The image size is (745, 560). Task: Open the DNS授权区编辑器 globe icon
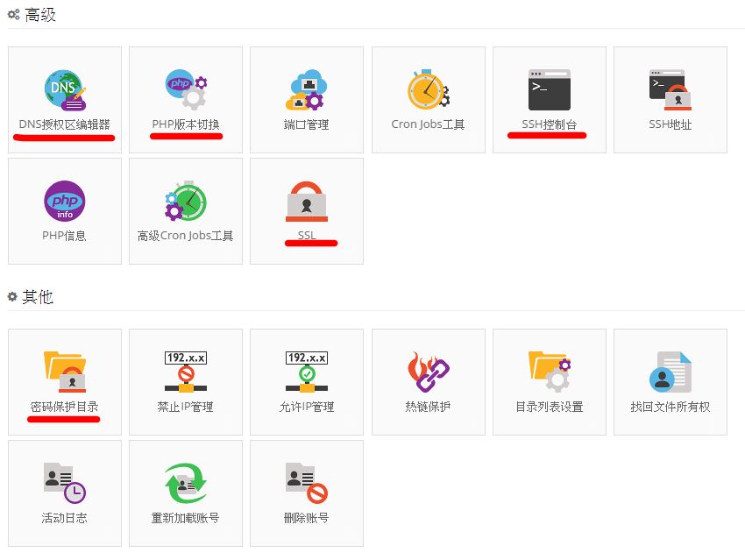click(x=65, y=90)
